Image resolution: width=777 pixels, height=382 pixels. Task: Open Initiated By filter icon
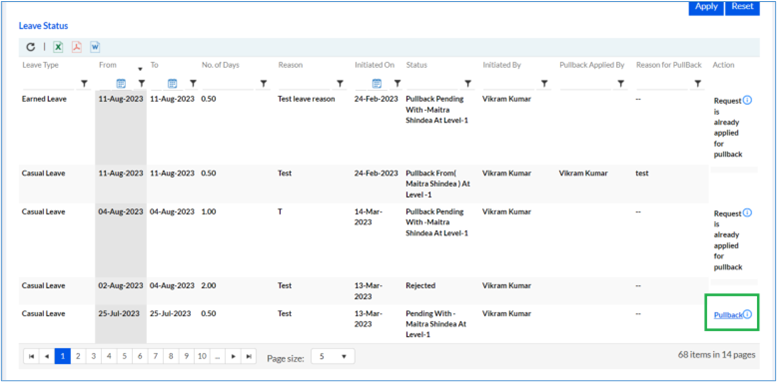point(544,83)
